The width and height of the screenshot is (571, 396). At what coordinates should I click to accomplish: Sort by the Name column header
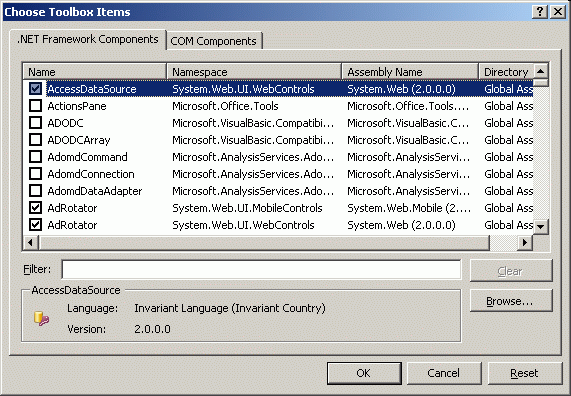[95, 71]
